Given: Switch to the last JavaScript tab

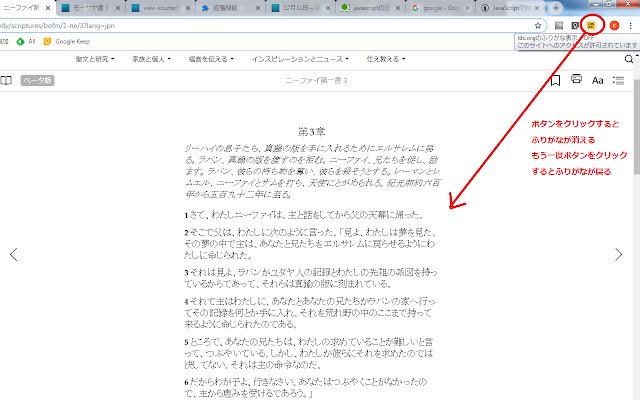Looking at the screenshot, I should [x=510, y=8].
